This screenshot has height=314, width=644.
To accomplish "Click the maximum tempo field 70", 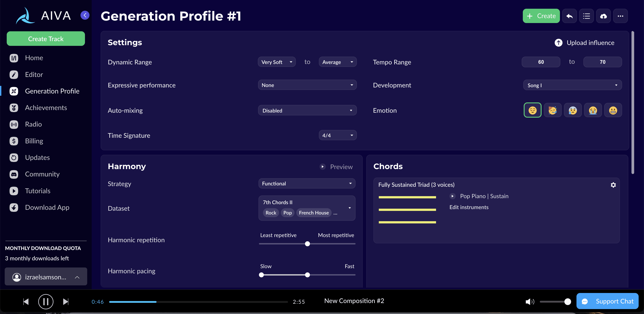I will (x=602, y=62).
